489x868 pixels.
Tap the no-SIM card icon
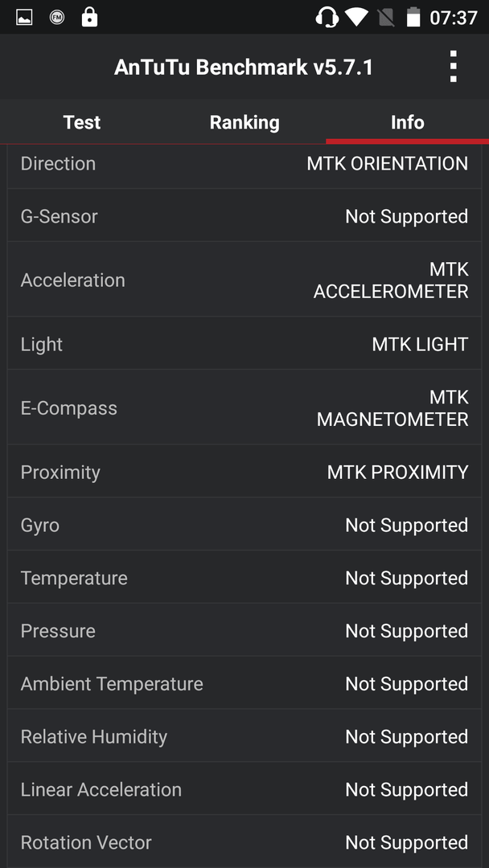pos(386,18)
